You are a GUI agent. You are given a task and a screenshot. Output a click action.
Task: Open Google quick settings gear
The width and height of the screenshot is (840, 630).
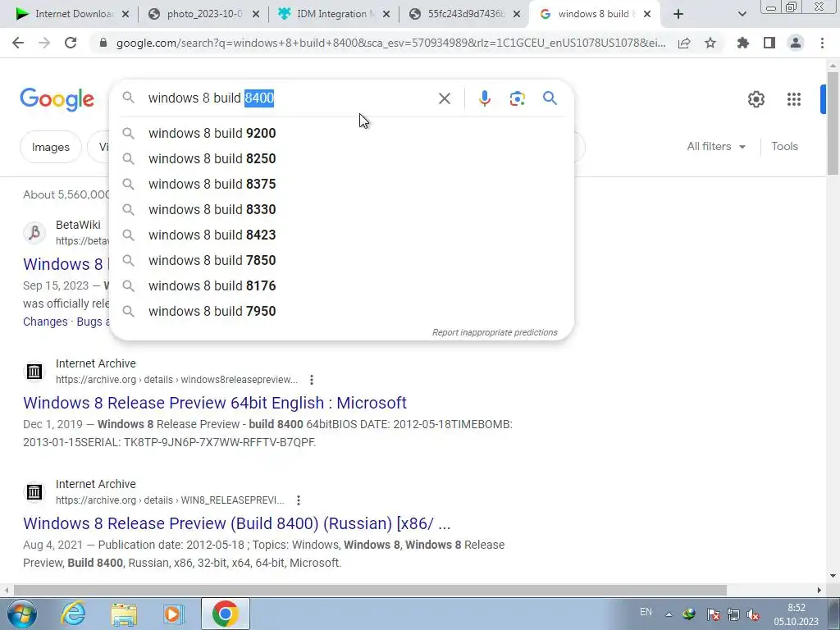coord(756,99)
